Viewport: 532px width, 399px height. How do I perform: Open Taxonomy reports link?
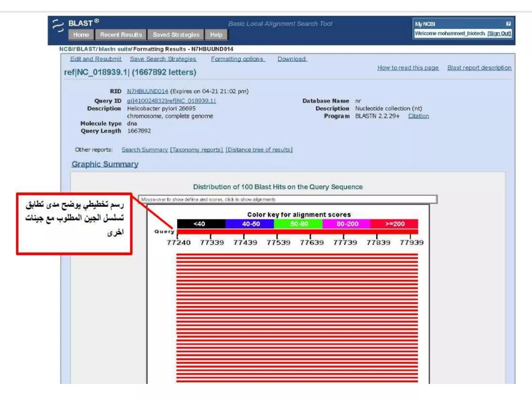(196, 150)
